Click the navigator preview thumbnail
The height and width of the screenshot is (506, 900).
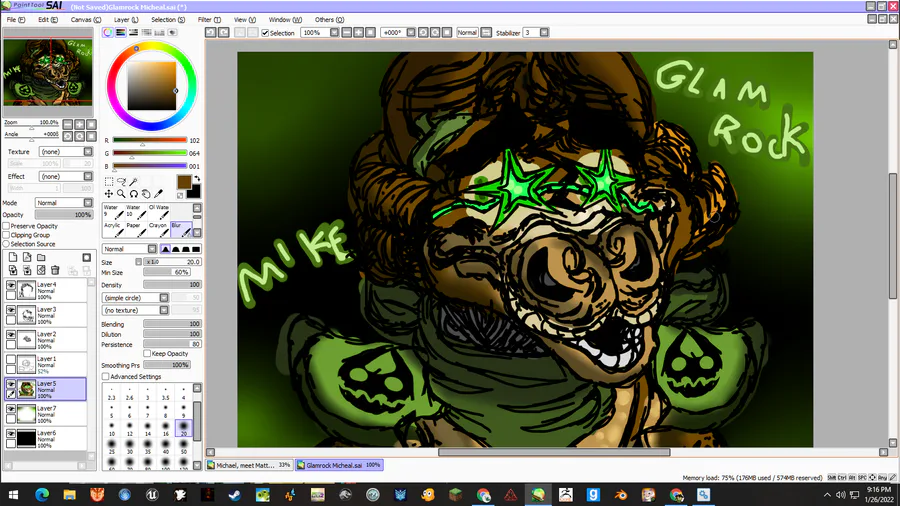48,72
